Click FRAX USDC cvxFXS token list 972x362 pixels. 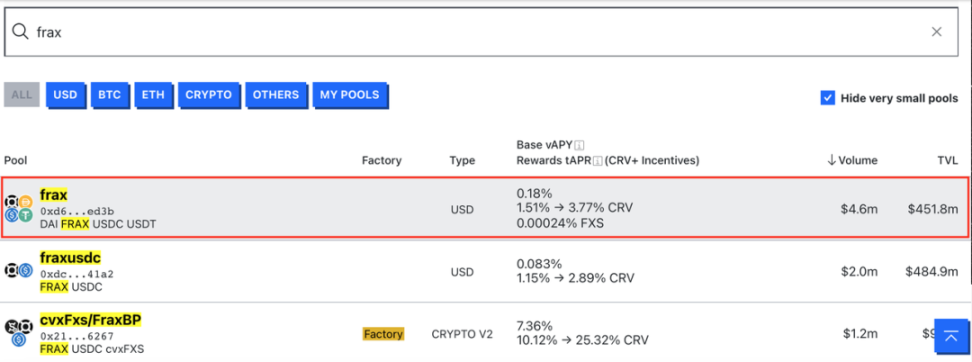(92, 349)
